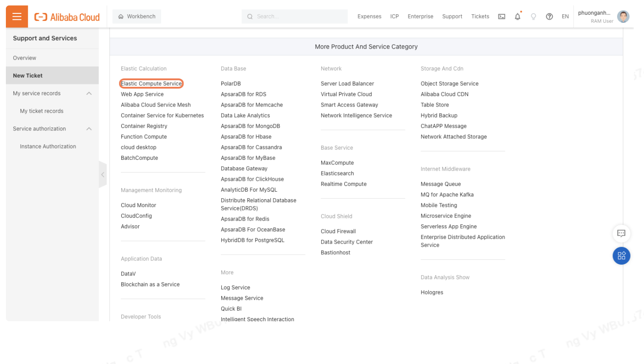The image size is (644, 364).
Task: Click the blue quick-access grid button
Action: pyautogui.click(x=621, y=256)
